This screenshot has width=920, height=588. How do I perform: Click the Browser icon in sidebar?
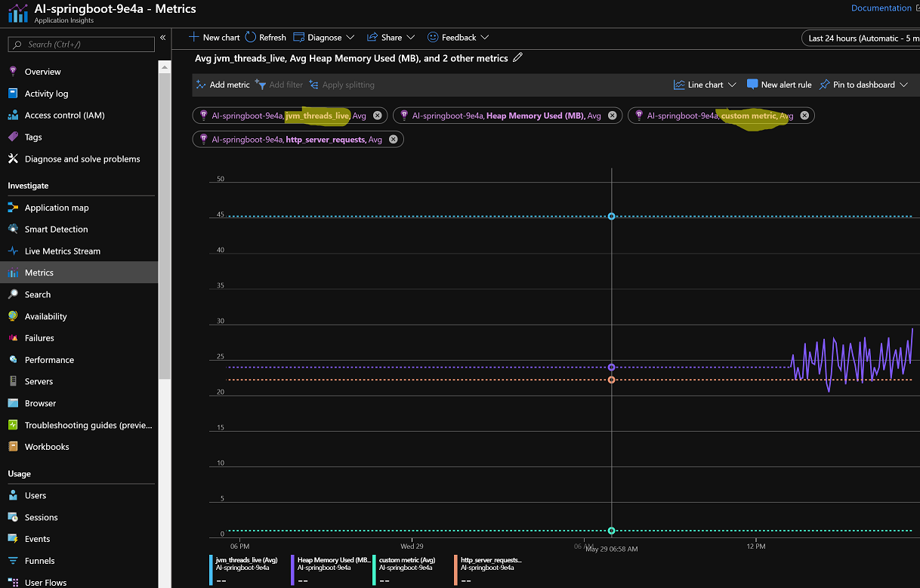[12, 403]
